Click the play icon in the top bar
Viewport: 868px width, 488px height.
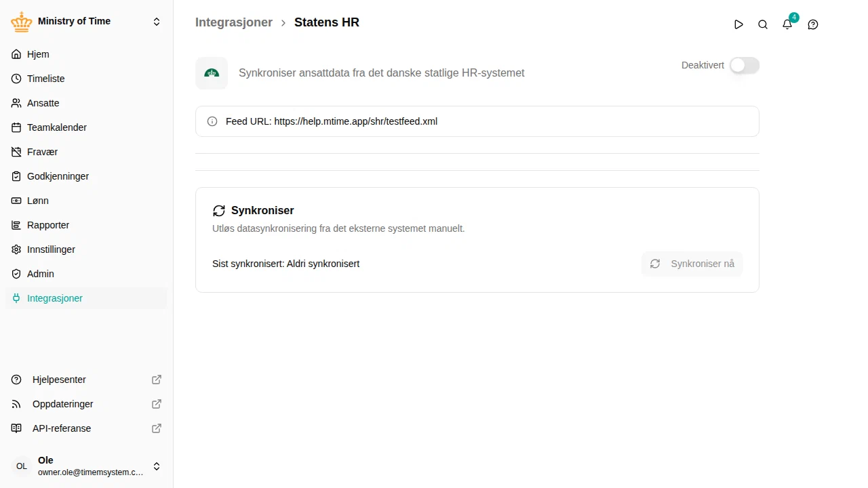click(x=738, y=24)
